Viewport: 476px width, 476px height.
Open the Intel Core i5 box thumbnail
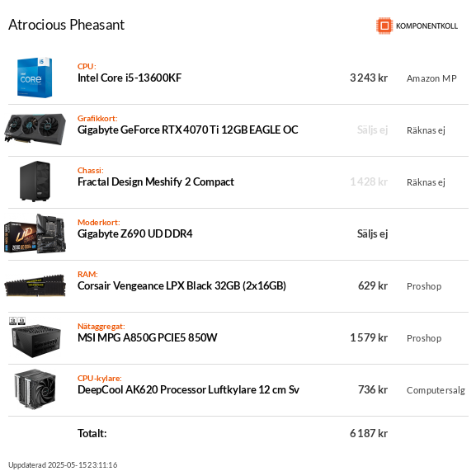35,78
